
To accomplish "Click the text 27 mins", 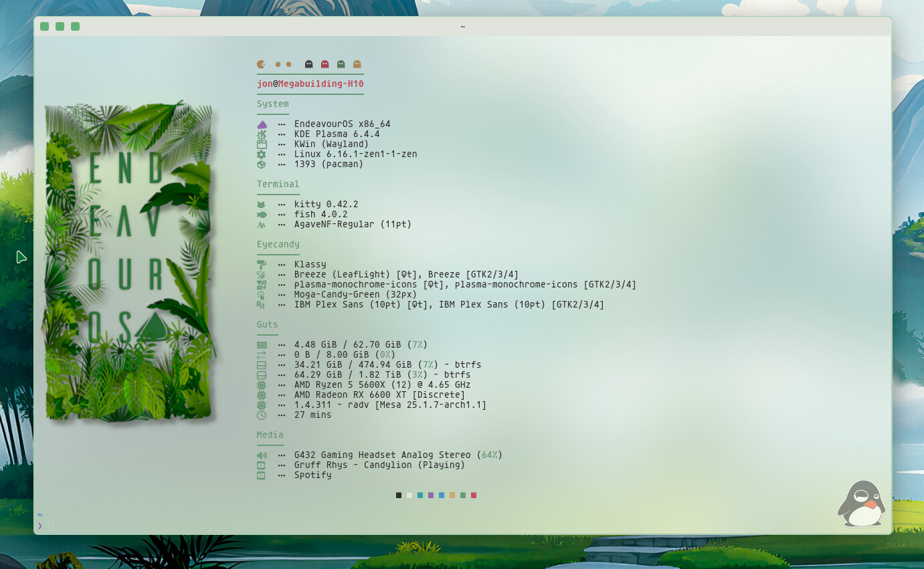I will tap(313, 415).
